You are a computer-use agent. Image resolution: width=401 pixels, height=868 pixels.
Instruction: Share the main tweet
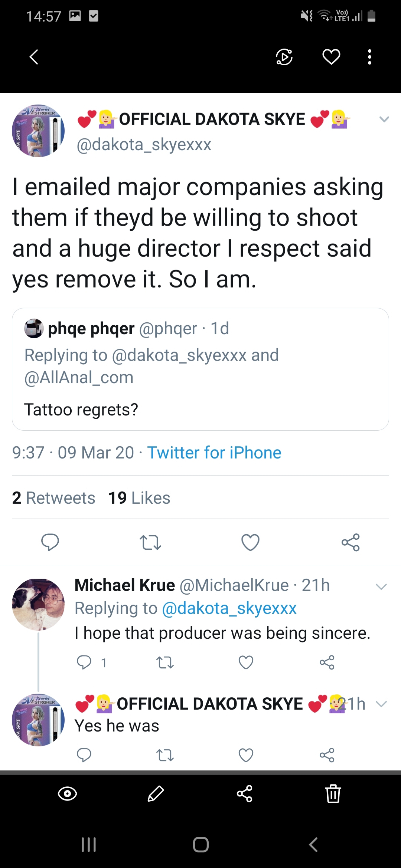351,542
